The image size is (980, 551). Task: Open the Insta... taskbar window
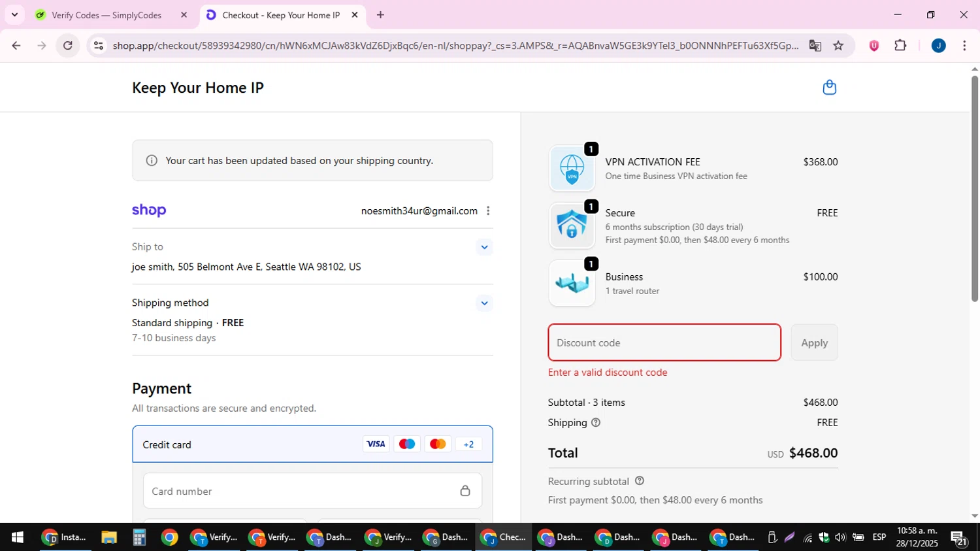pos(65,537)
